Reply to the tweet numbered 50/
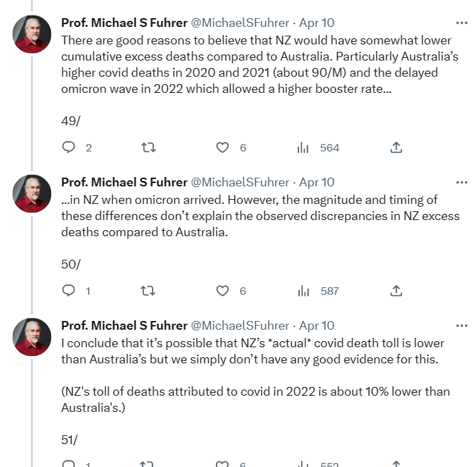 (69, 291)
